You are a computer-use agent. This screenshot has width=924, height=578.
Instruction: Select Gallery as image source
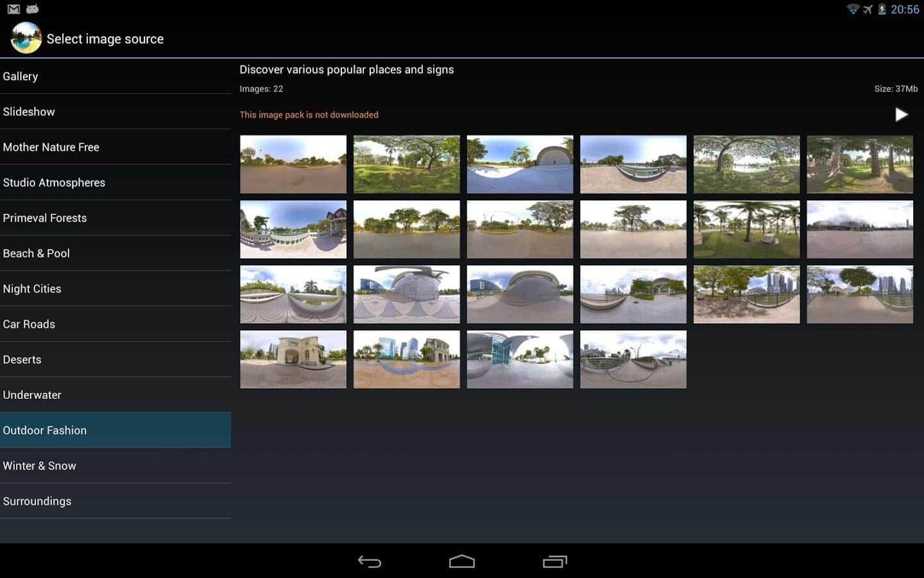tap(116, 76)
